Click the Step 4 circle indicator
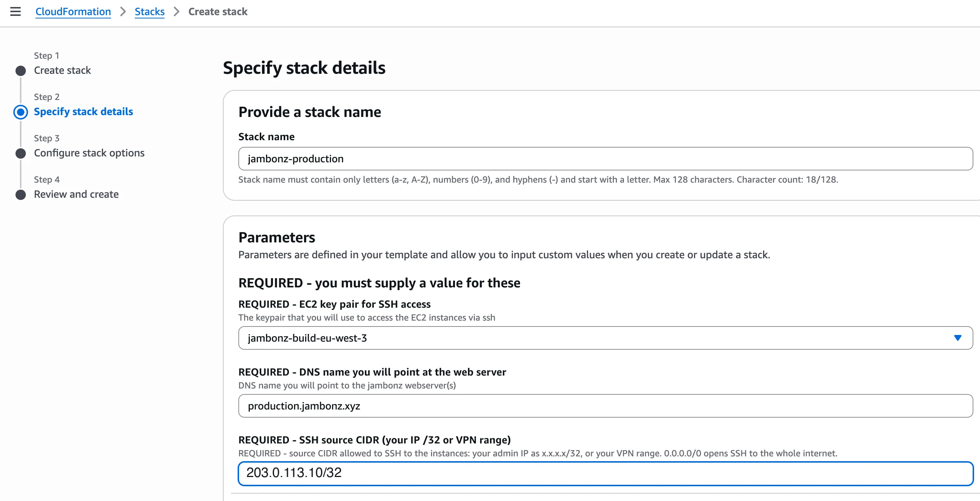Viewport: 980px width, 501px height. pos(21,195)
